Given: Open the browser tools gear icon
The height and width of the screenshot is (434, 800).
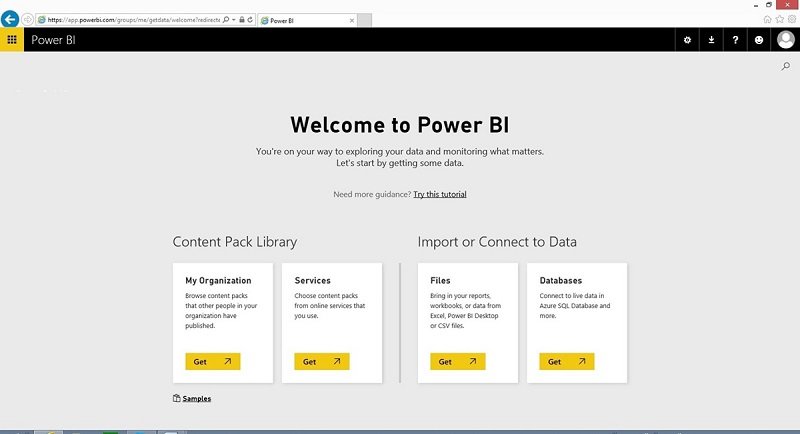Looking at the screenshot, I should tap(792, 19).
